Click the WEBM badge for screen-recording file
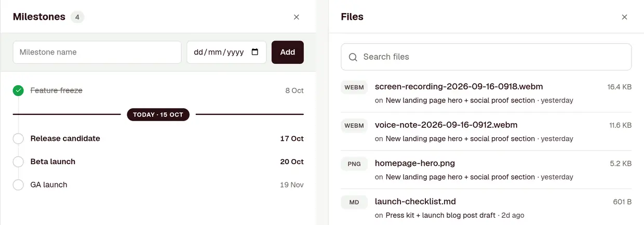This screenshot has width=644, height=225. tap(354, 87)
